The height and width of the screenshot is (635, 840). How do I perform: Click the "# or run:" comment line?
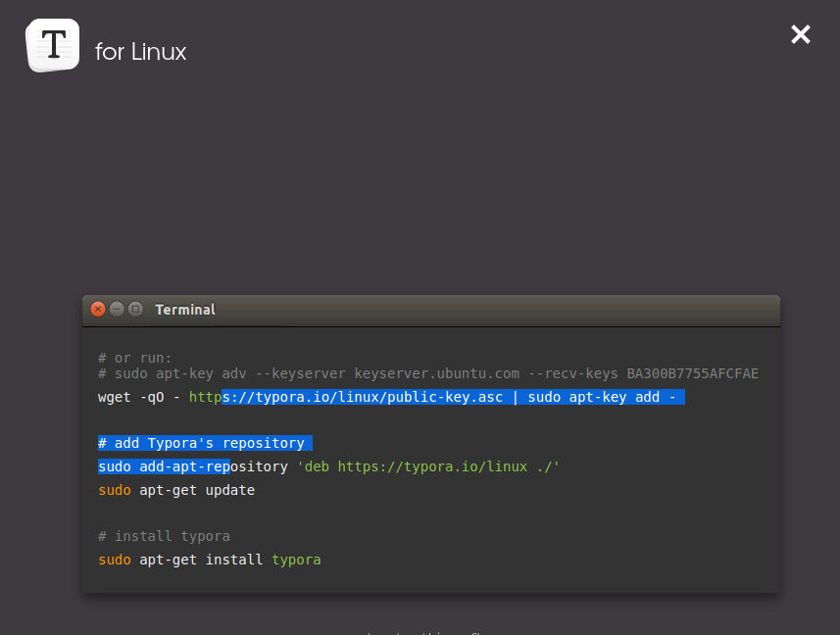click(x=134, y=358)
